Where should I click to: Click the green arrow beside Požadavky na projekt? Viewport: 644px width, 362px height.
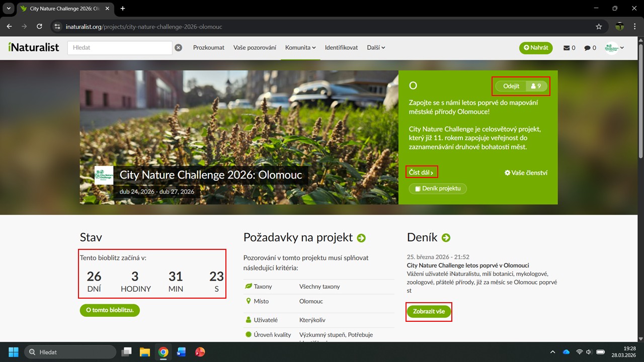click(361, 238)
